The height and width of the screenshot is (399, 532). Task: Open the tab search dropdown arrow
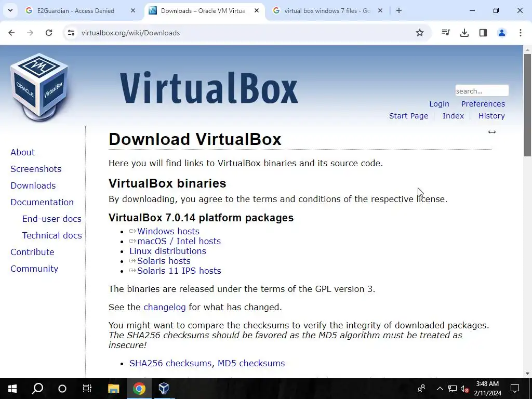[x=10, y=10]
